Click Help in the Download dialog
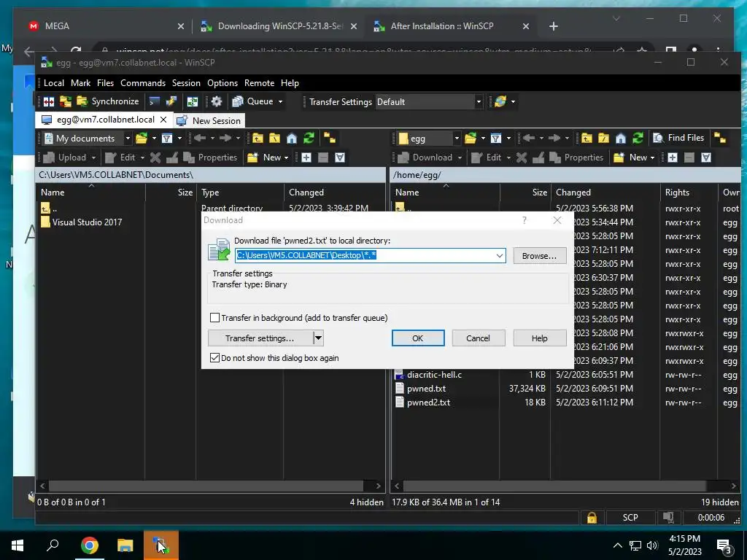 (539, 338)
